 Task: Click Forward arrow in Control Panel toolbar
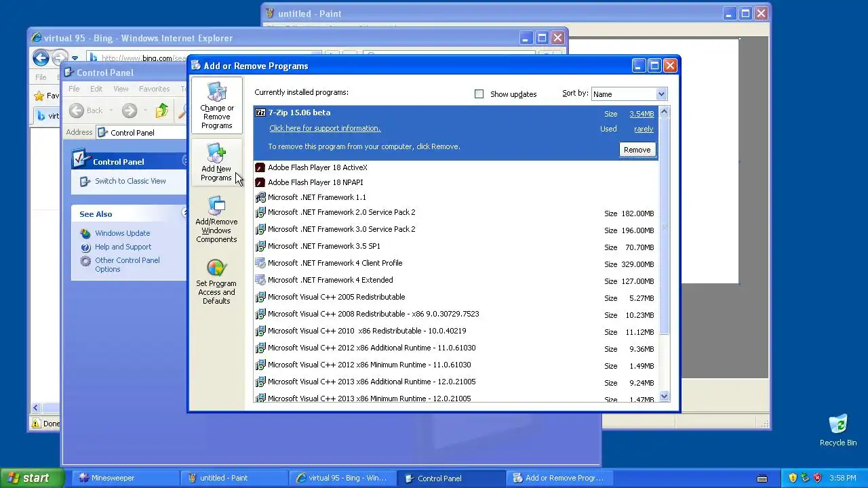tap(130, 110)
